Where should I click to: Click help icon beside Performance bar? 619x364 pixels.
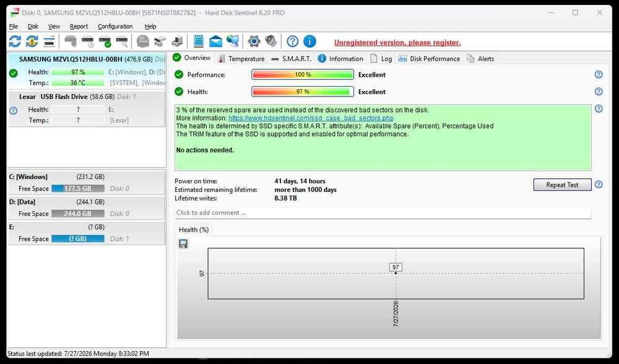click(x=599, y=74)
